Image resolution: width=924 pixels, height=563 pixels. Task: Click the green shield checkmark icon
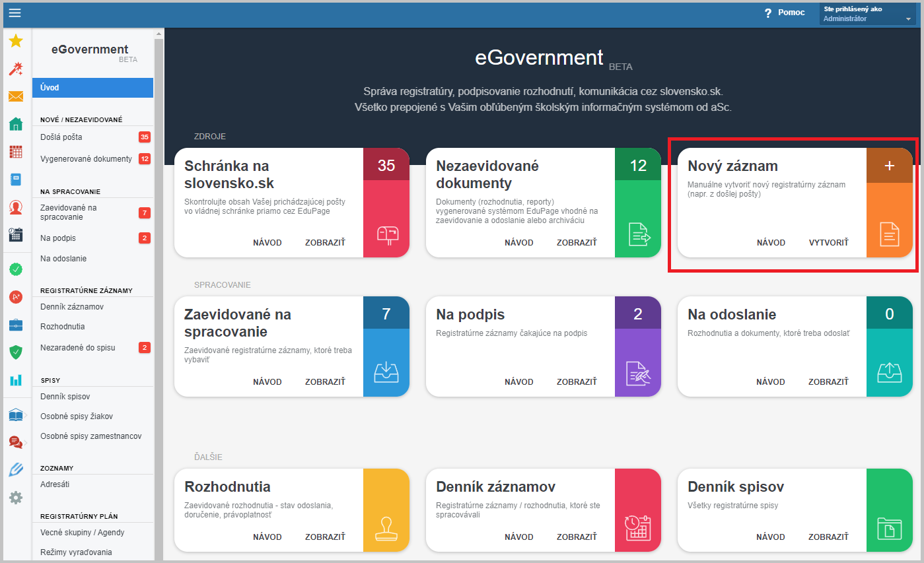pos(16,352)
